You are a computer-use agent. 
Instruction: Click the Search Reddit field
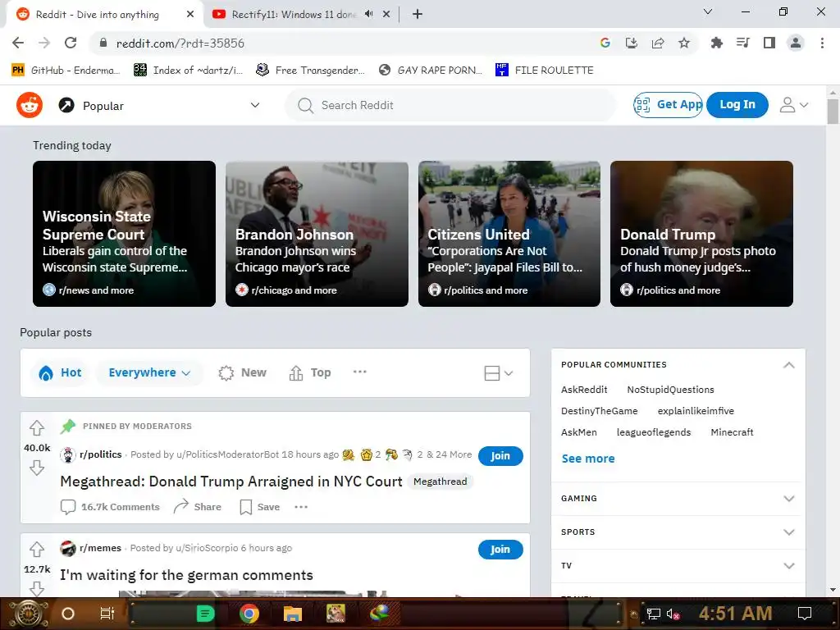coord(450,105)
